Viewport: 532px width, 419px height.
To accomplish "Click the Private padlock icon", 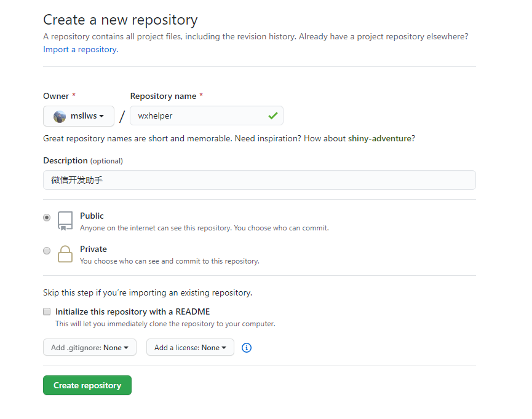I will 65,254.
